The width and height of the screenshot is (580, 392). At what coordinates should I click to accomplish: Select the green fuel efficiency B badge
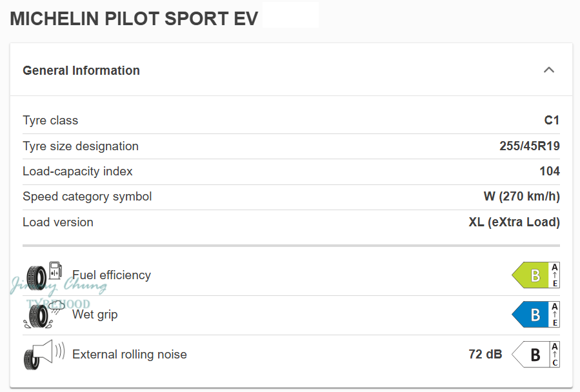(x=530, y=275)
